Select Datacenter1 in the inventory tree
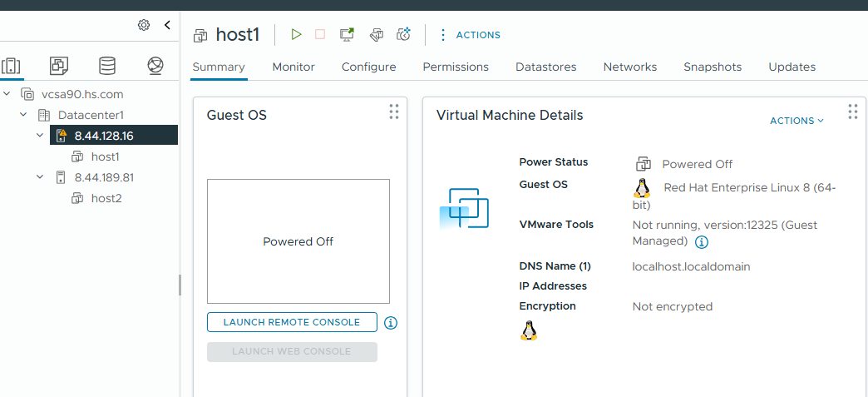Image resolution: width=868 pixels, height=397 pixels. [91, 116]
